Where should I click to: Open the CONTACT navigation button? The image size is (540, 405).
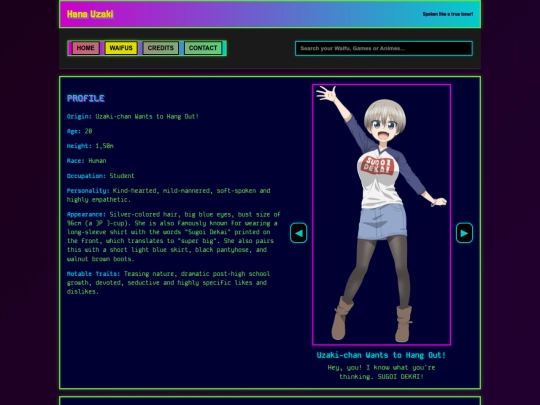[x=203, y=48]
